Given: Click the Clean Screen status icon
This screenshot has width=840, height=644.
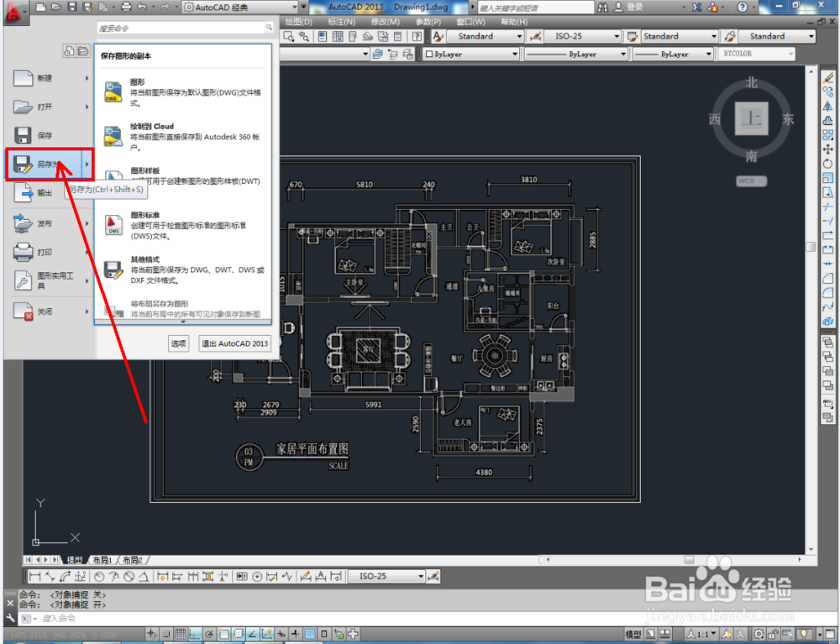Looking at the screenshot, I should coord(831,635).
